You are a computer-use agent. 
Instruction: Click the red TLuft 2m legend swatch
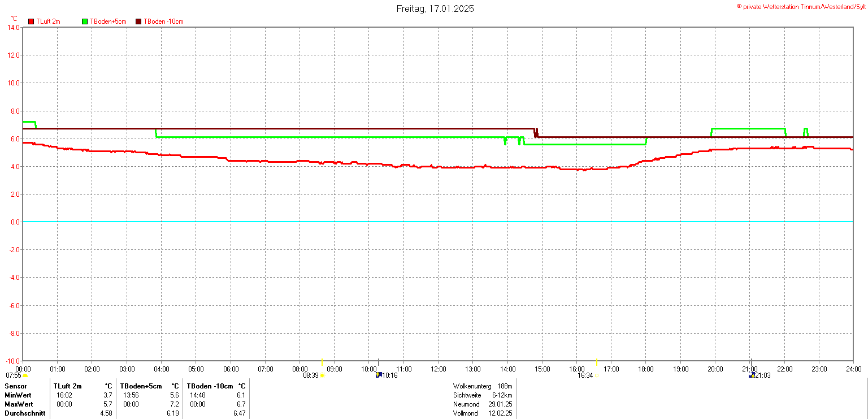pos(31,21)
